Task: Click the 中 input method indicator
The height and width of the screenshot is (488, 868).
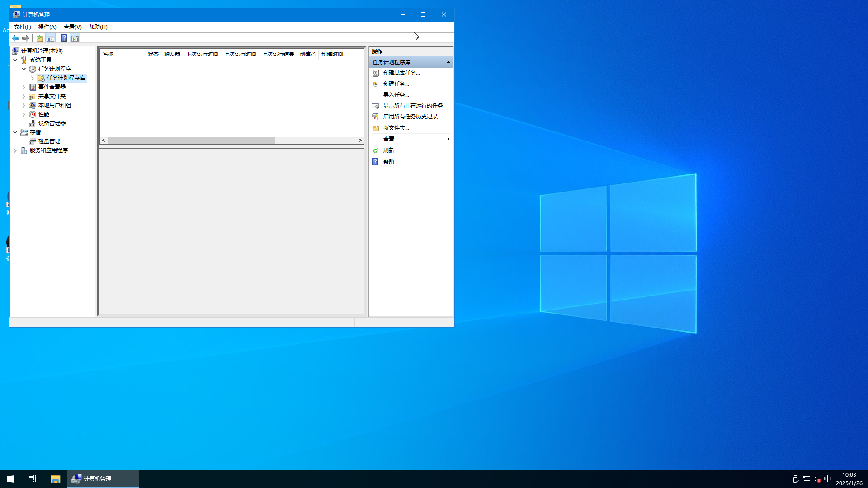Action: point(828,479)
